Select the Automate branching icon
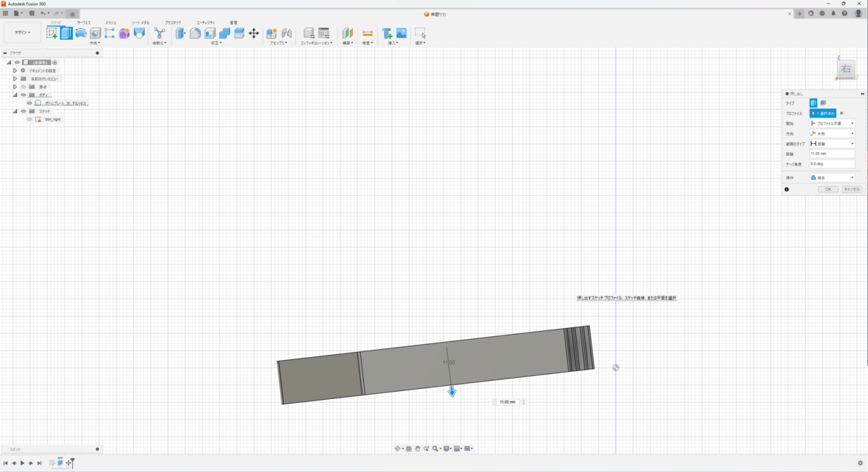 point(159,33)
